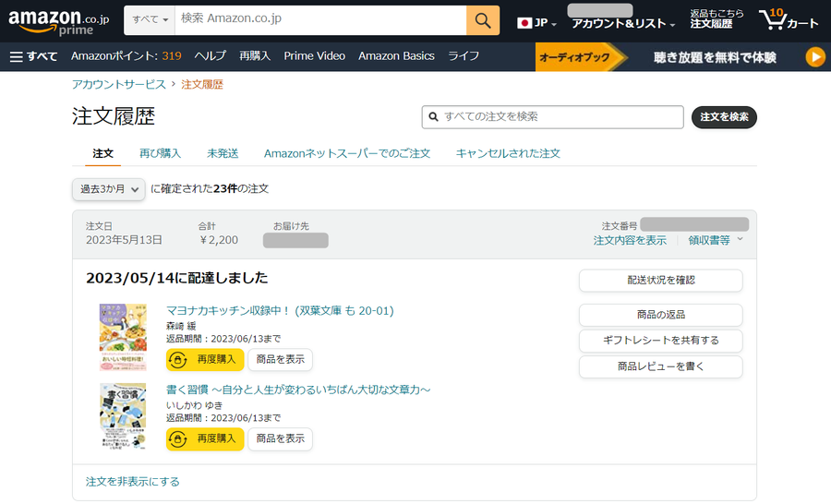Click the orange search magnifier button

483,20
